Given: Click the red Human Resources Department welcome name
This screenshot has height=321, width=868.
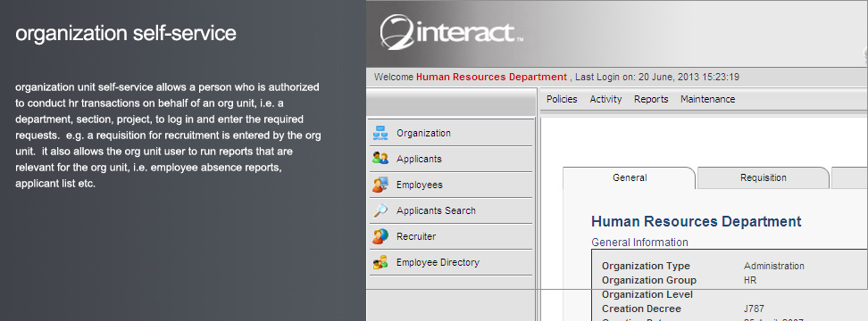Looking at the screenshot, I should click(x=491, y=78).
